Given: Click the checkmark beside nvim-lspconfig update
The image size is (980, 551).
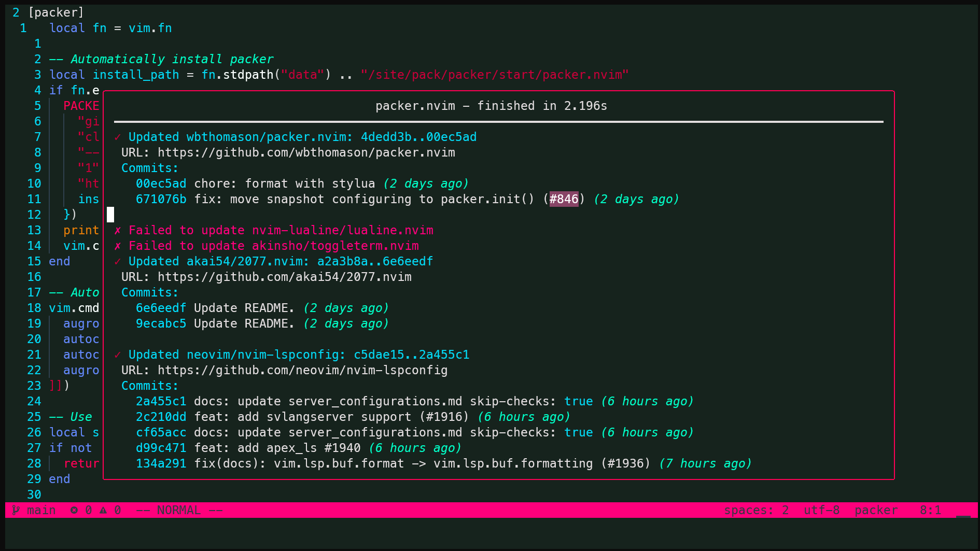Looking at the screenshot, I should point(118,355).
